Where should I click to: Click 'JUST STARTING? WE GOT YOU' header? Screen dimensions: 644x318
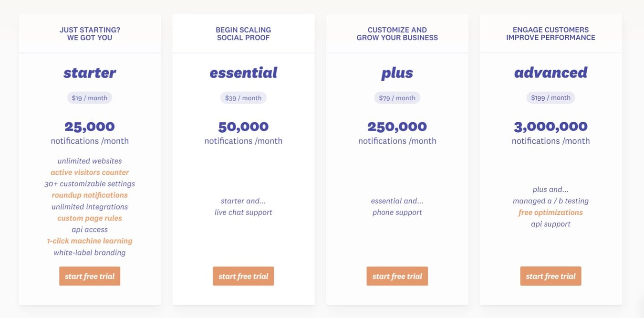90,33
